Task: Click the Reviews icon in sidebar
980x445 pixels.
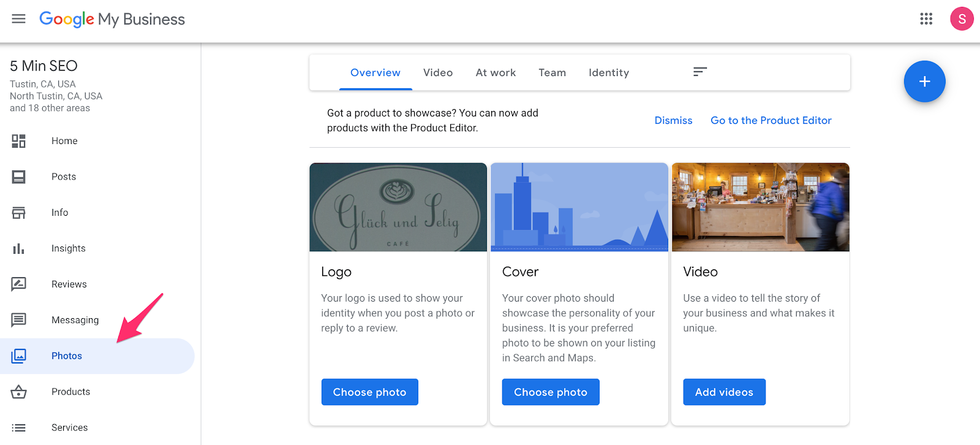Action: click(19, 284)
